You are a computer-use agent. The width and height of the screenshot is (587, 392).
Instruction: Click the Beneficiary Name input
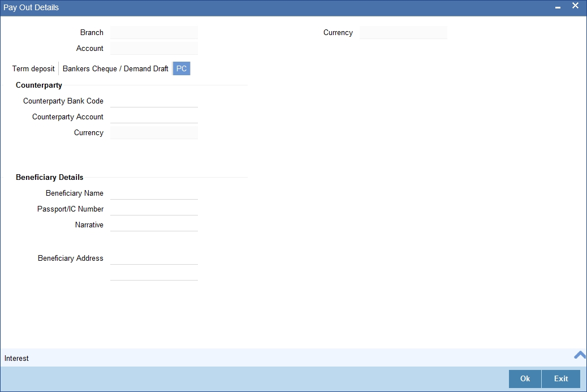[154, 193]
